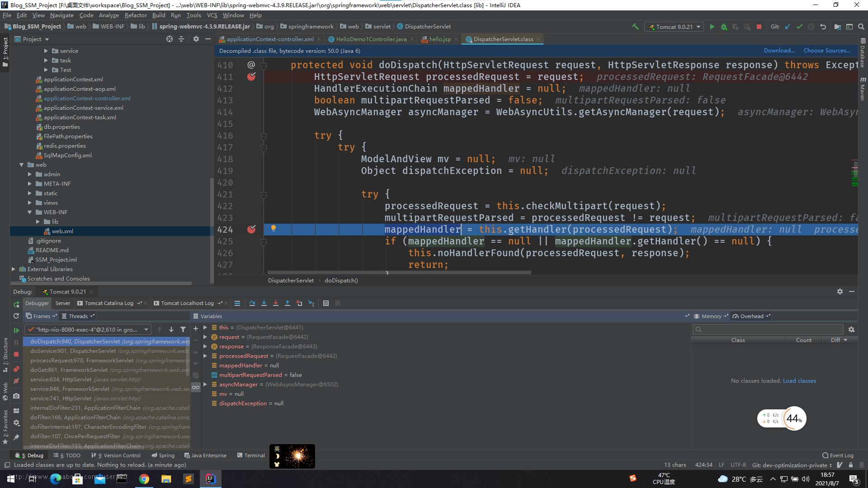The height and width of the screenshot is (488, 868).
Task: Click the Drop Frame icon
Action: coord(299,303)
